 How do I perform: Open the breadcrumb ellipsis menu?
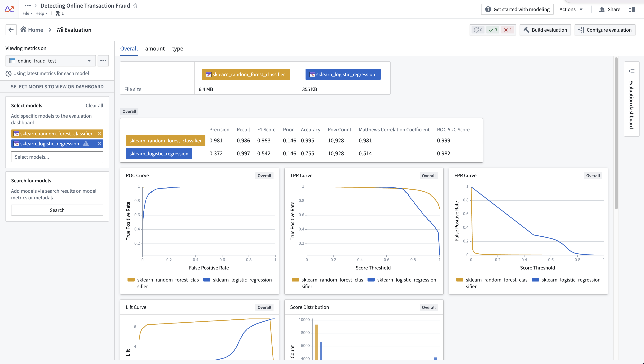[x=28, y=6]
